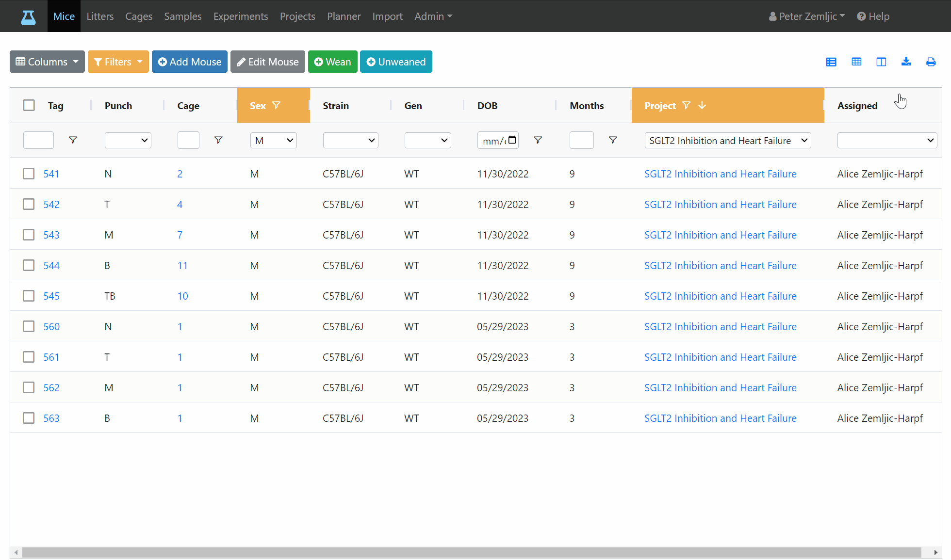Viewport: 951px width, 560px height.
Task: Check the box for mouse 541
Action: tap(29, 174)
